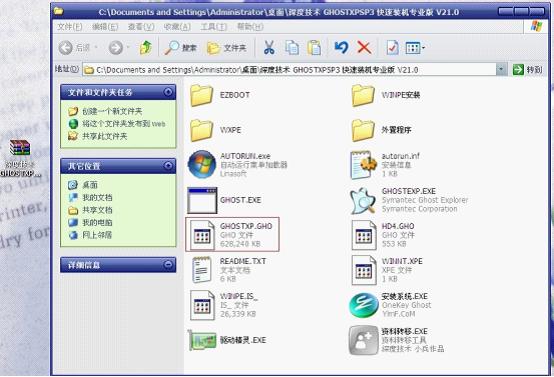This screenshot has width=554, height=377.
Task: Click the Go (转到) button
Action: pos(528,70)
